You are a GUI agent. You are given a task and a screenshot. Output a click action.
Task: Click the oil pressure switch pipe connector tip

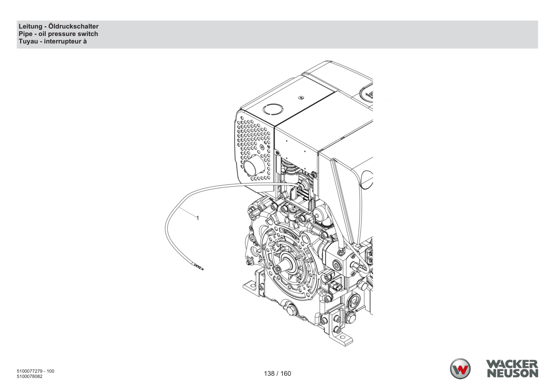tap(199, 267)
